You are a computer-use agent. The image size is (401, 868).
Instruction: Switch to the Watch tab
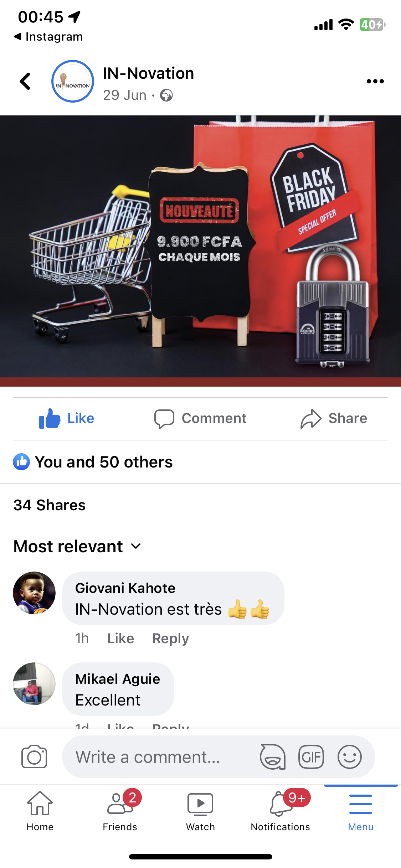[x=200, y=811]
